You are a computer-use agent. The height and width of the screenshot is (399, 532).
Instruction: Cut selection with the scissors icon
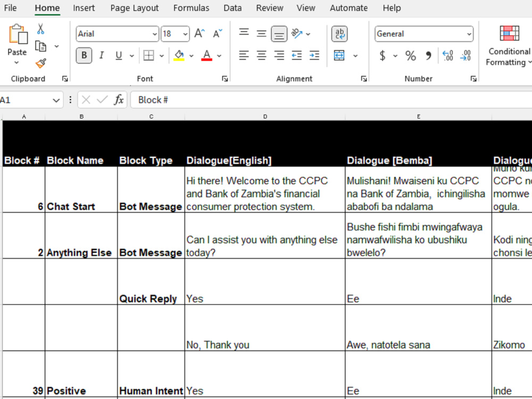(41, 29)
